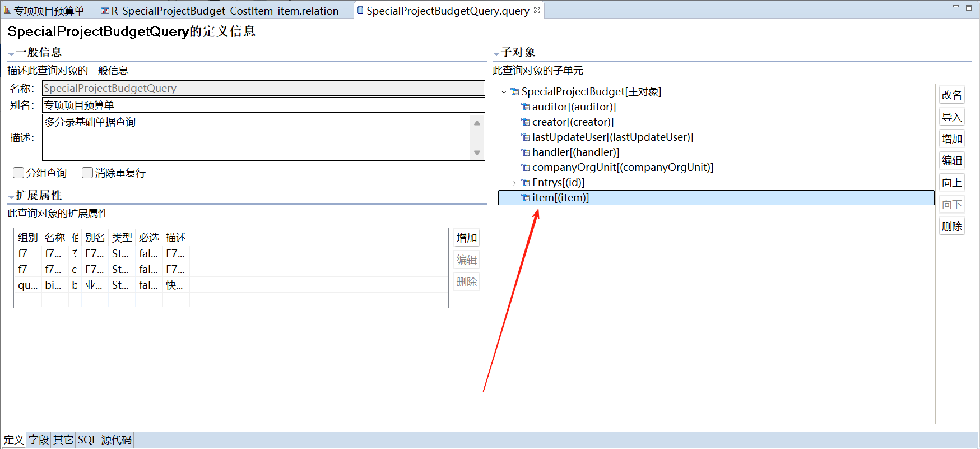
Task: Close the SpecialProjectBudgetQuery.query editor tab
Action: (537, 10)
